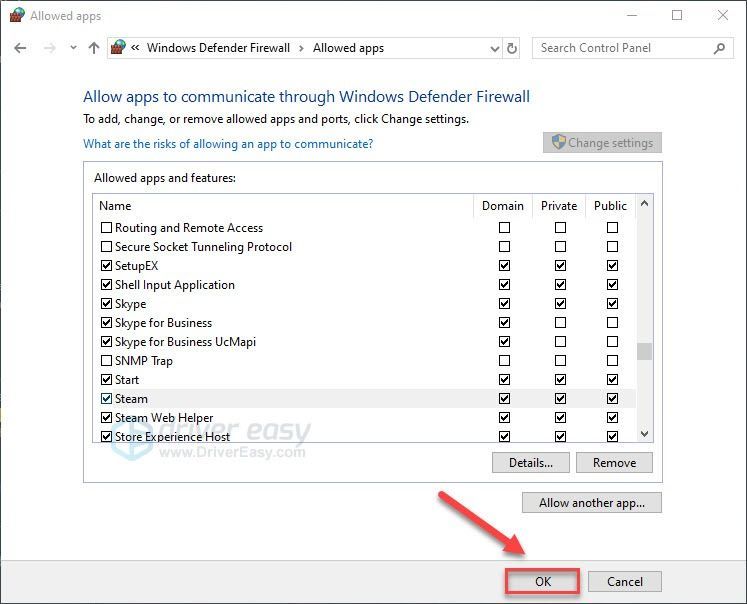Toggle Steam Public checkbox
This screenshot has width=747, height=604.
(x=612, y=399)
